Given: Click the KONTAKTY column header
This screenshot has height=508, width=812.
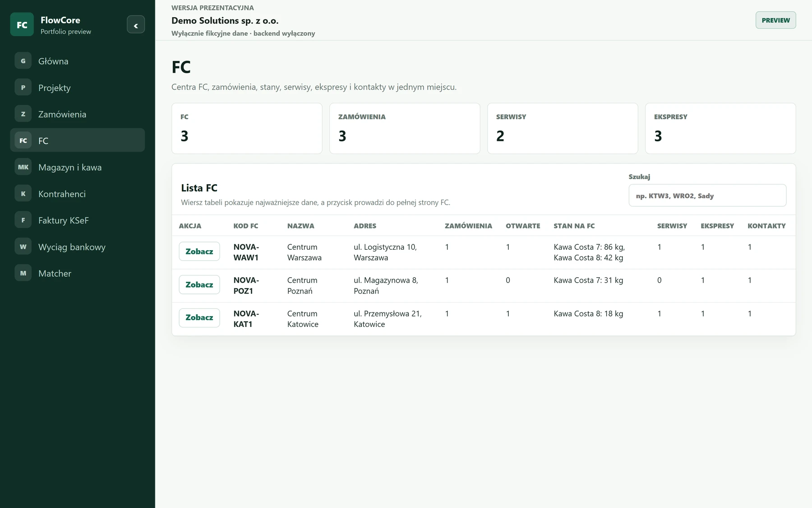Looking at the screenshot, I should tap(766, 226).
